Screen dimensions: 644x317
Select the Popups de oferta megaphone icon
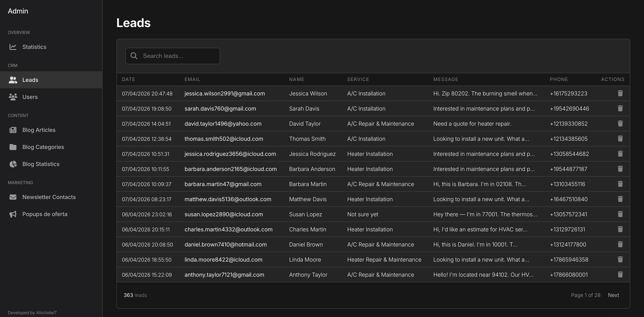point(13,214)
